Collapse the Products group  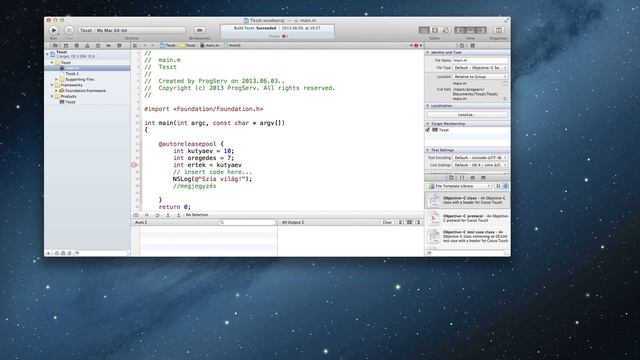[52, 96]
